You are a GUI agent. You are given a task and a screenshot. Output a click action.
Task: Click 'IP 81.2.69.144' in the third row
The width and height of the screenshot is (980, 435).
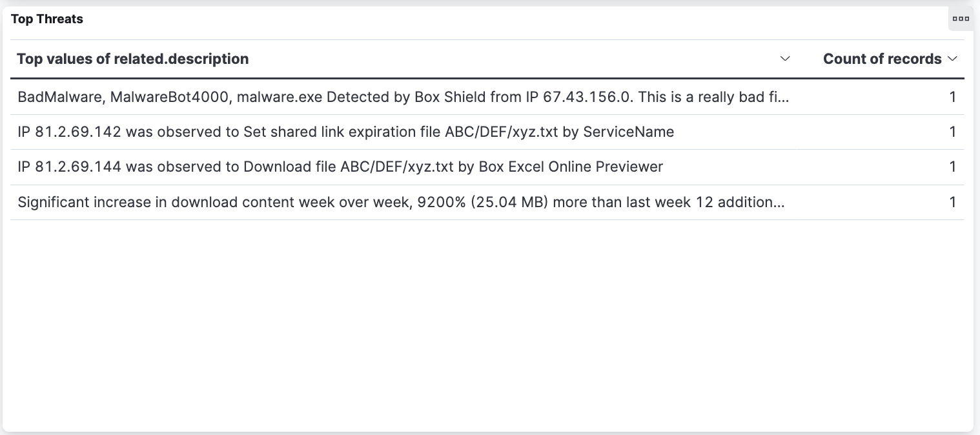tap(69, 167)
